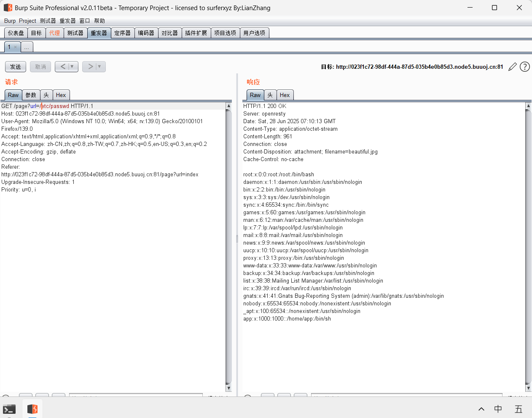Click the Content-Disposition response header line

point(310,152)
